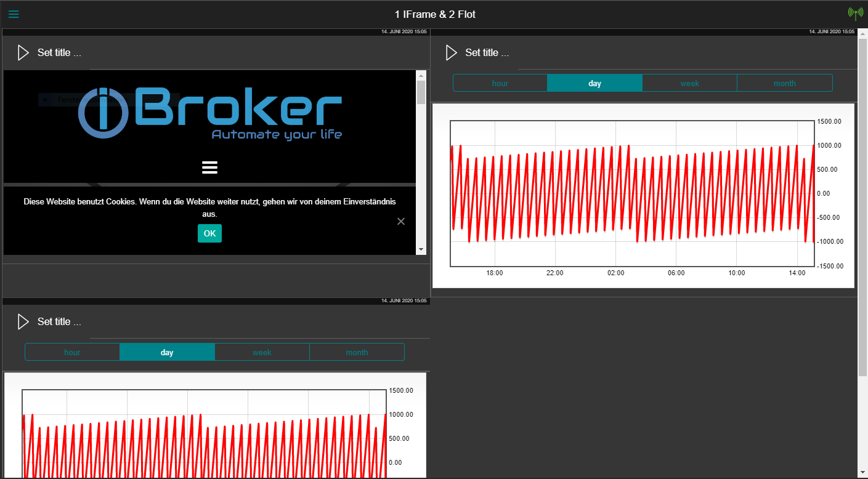Select the month tab in right chart
This screenshot has height=479, width=868.
(785, 83)
